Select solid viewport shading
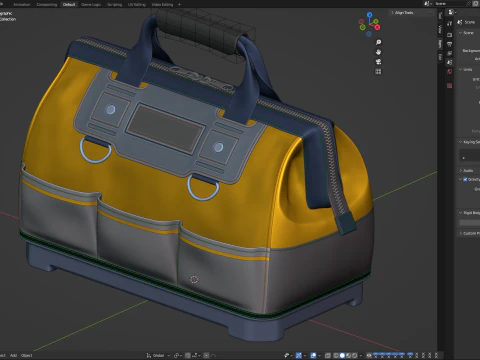This screenshot has width=480, height=360. [342, 355]
